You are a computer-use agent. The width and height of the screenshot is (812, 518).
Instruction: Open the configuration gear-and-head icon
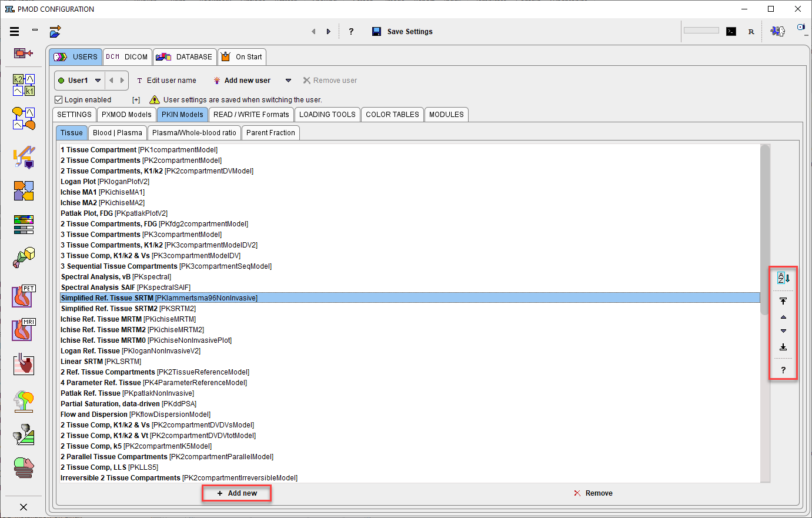(778, 31)
